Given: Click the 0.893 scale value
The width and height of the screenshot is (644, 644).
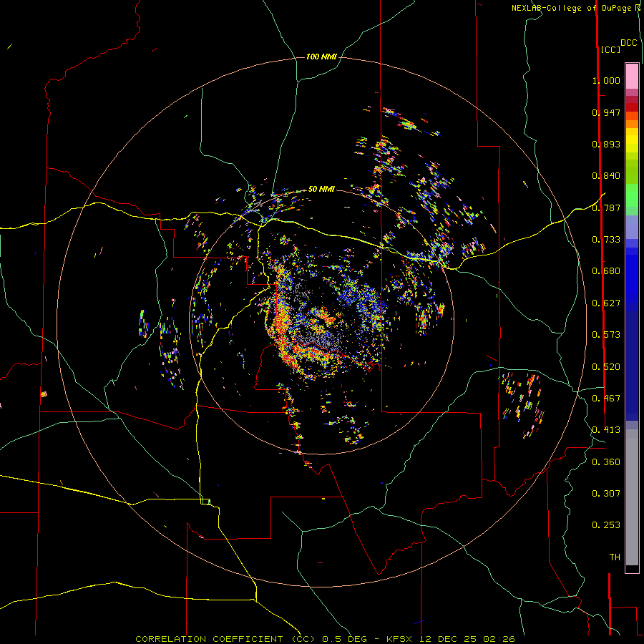Looking at the screenshot, I should 606,144.
